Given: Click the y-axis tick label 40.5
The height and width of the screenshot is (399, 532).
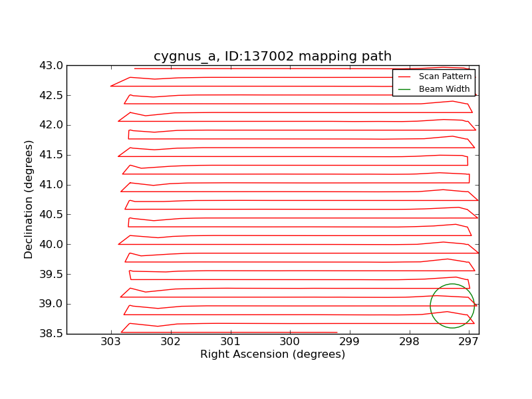Looking at the screenshot, I should pyautogui.click(x=51, y=215).
